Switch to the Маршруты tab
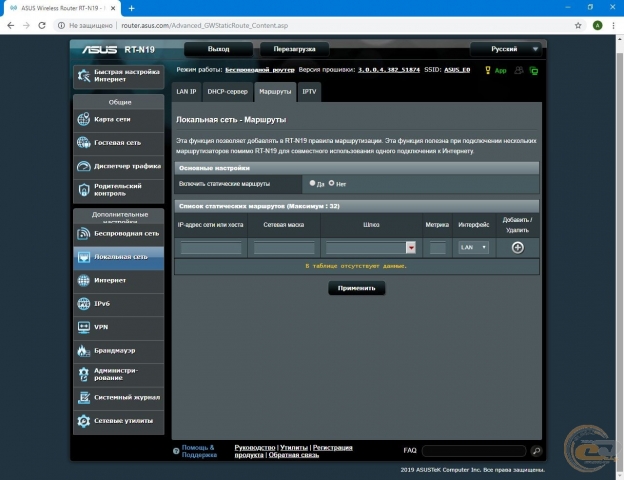The width and height of the screenshot is (624, 480). click(275, 92)
